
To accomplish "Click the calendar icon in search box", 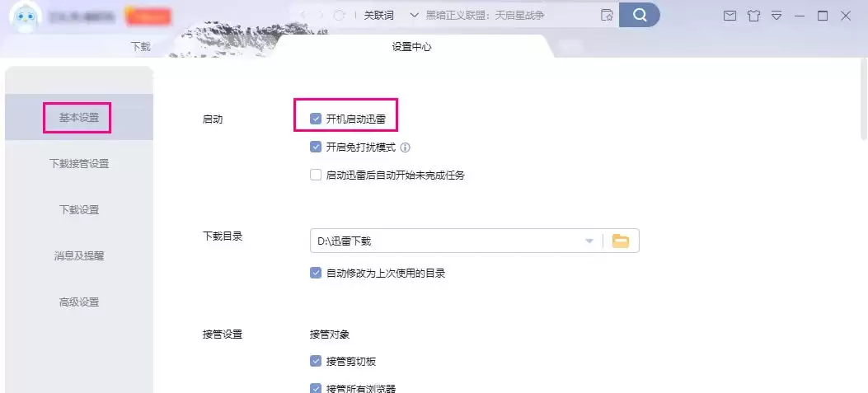I will click(x=607, y=15).
